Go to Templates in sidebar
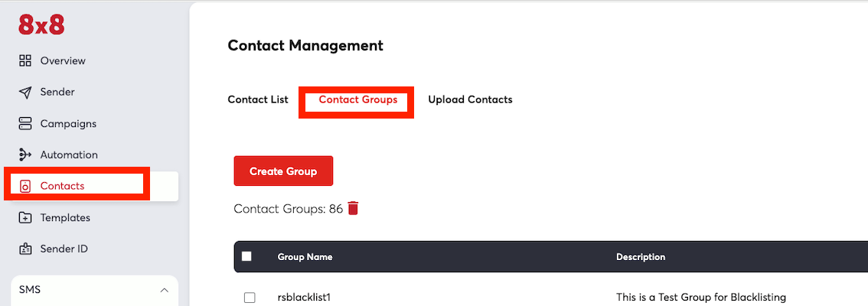This screenshot has width=868, height=306. tap(65, 217)
